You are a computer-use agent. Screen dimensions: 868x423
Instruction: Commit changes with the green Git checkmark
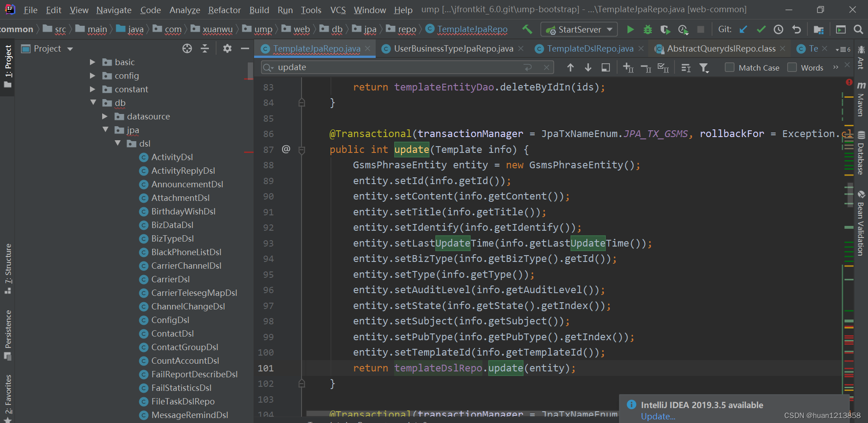tap(761, 29)
